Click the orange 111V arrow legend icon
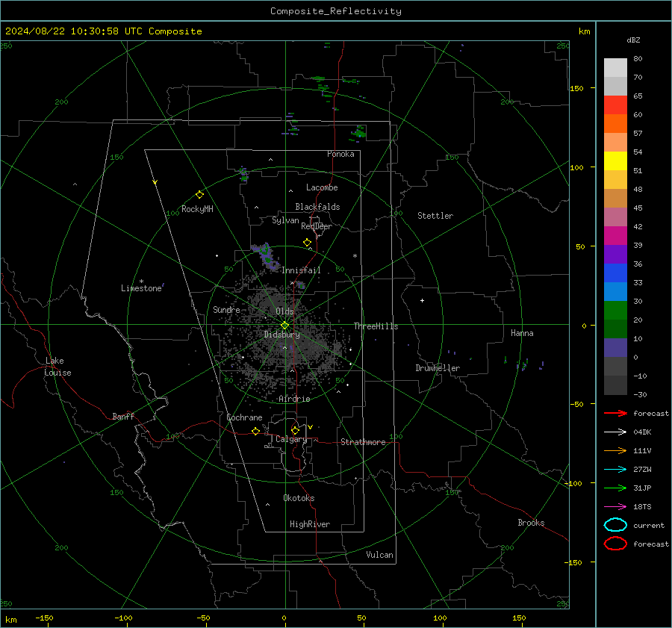This screenshot has width=672, height=628. (615, 450)
